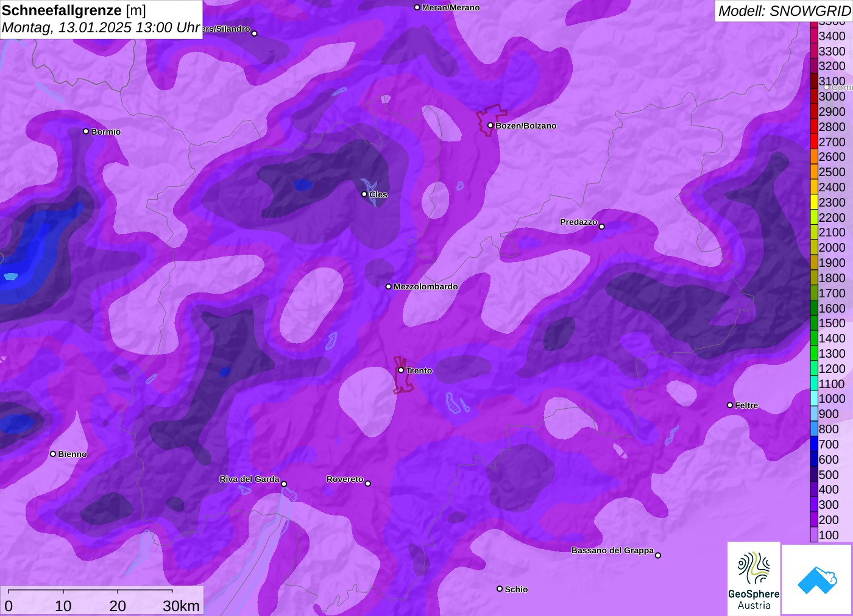The width and height of the screenshot is (853, 616).
Task: Select the 2800 m red legend swatch
Action: (813, 127)
